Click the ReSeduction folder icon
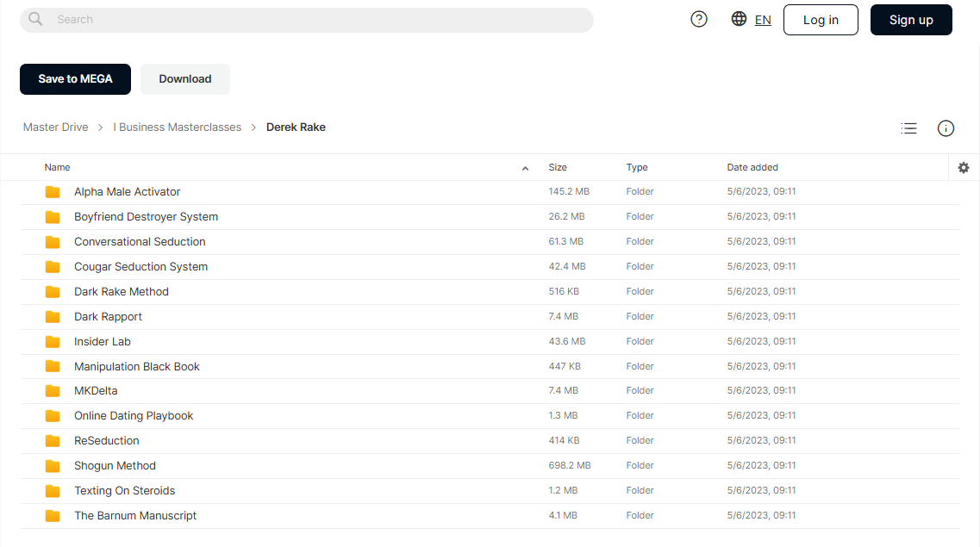The image size is (980, 547). coord(53,441)
